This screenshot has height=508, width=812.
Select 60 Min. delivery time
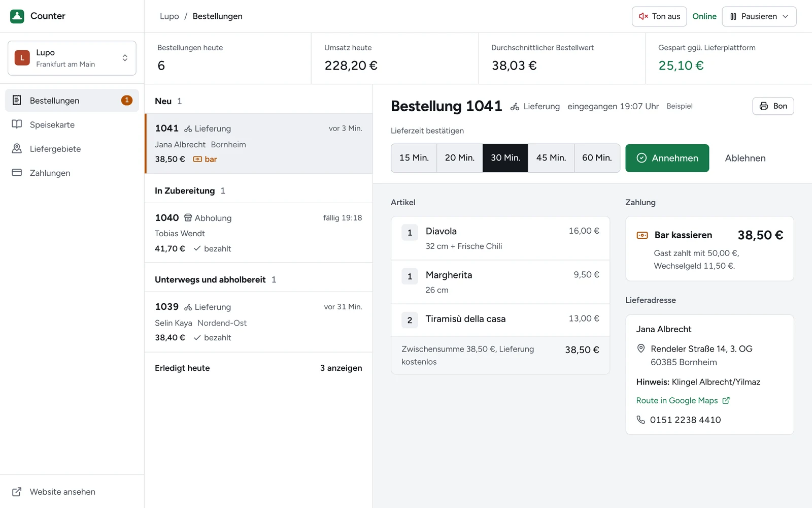tap(597, 158)
